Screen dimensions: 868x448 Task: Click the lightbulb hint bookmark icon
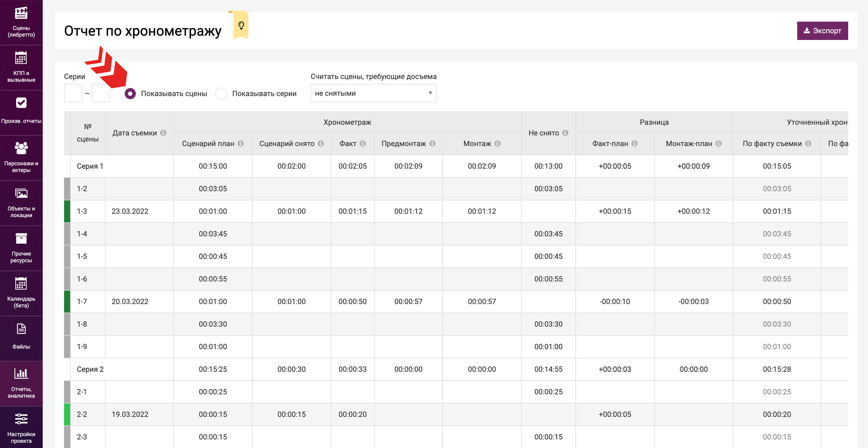[241, 25]
